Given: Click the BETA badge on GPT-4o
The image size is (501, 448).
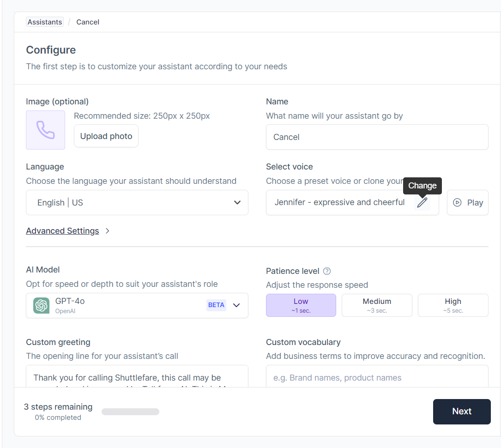Looking at the screenshot, I should (216, 305).
